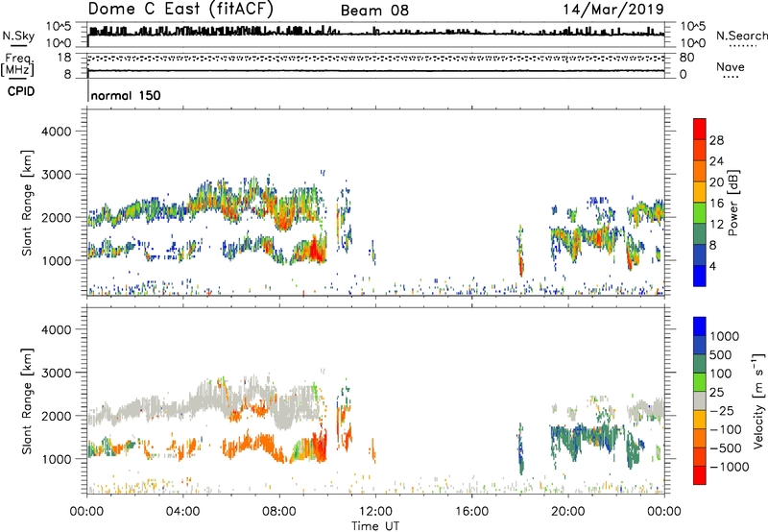Click the '20' label on the power colorbar
Image resolution: width=768 pixels, height=532 pixels.
click(x=716, y=182)
